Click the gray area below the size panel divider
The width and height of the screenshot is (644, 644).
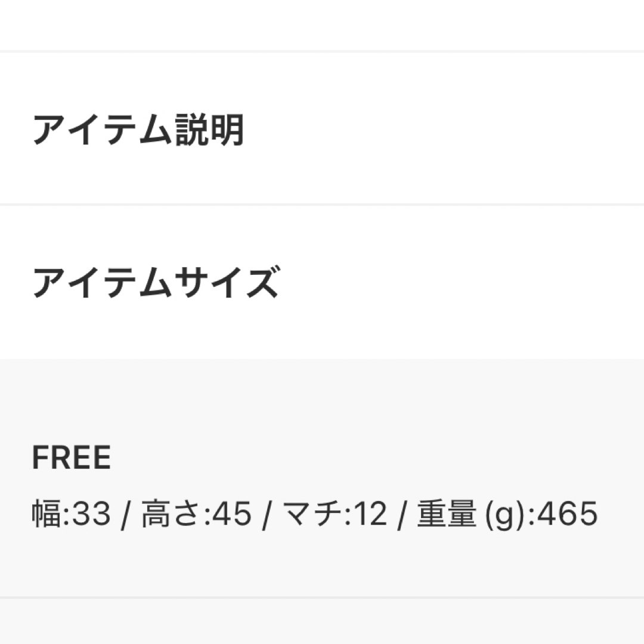pos(322,621)
